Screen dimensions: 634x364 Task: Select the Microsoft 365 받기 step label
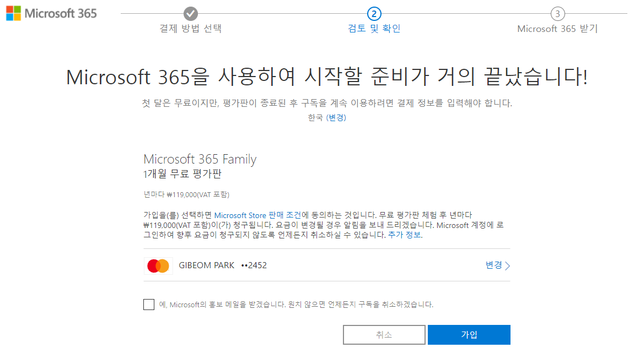tap(557, 29)
